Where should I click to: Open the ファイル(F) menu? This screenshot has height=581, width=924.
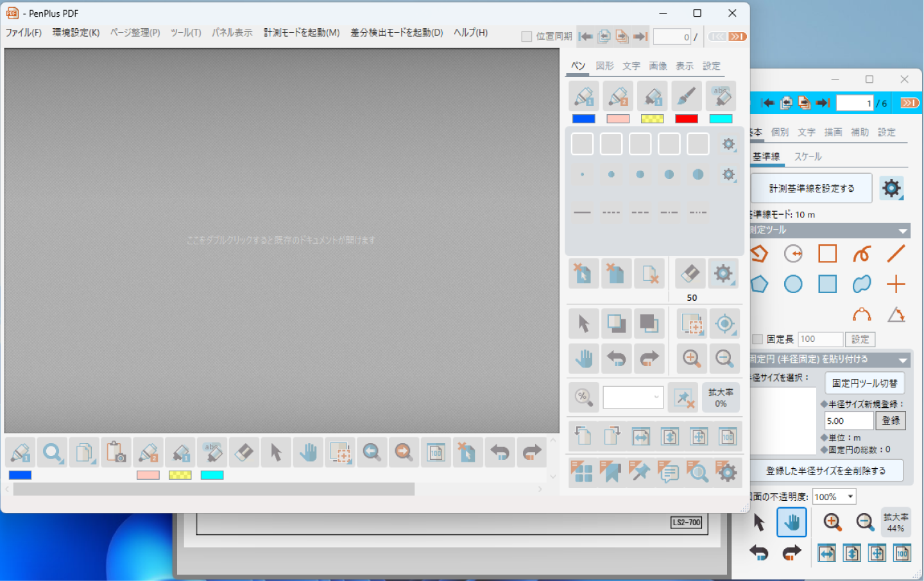(24, 33)
